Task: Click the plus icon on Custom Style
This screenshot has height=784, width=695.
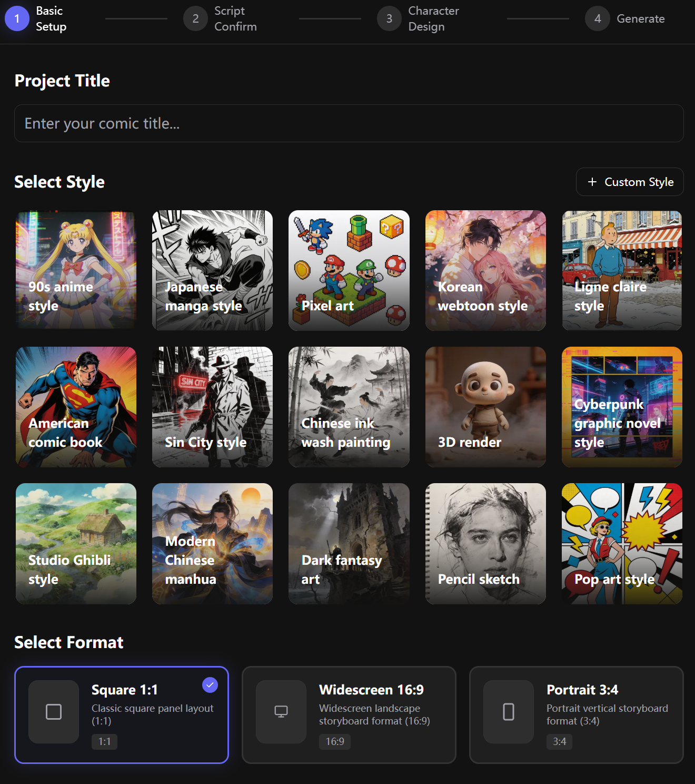Action: tap(592, 182)
